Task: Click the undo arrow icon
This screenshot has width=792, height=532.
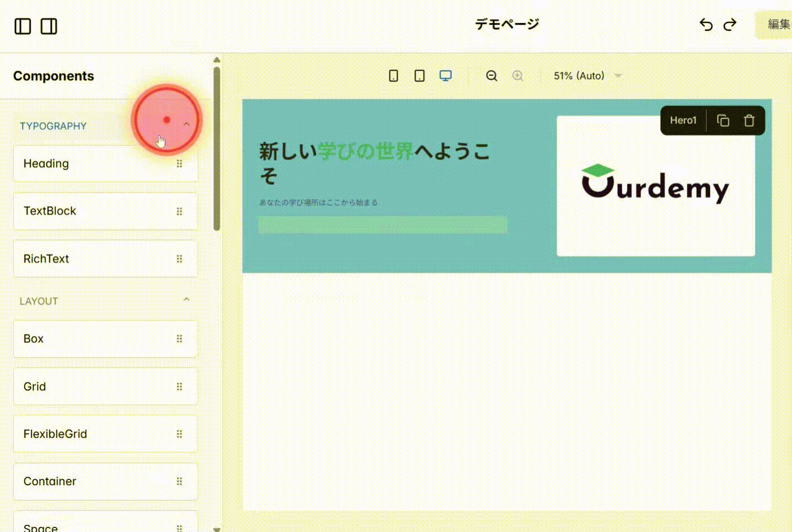Action: pos(706,25)
